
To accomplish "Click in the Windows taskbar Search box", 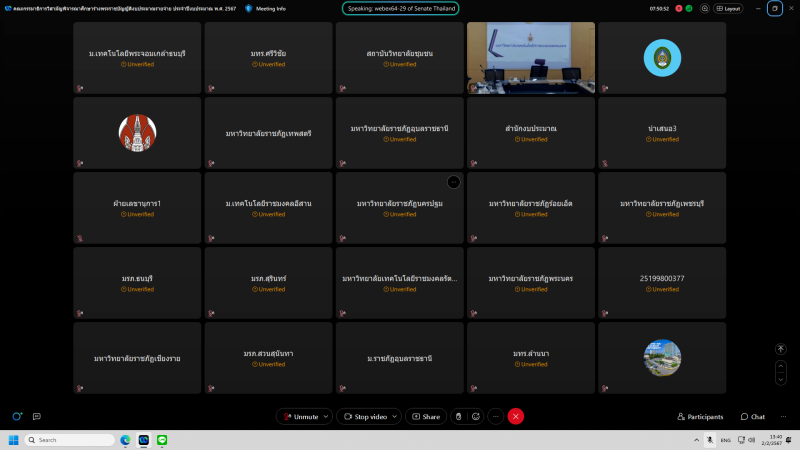I will 68,440.
